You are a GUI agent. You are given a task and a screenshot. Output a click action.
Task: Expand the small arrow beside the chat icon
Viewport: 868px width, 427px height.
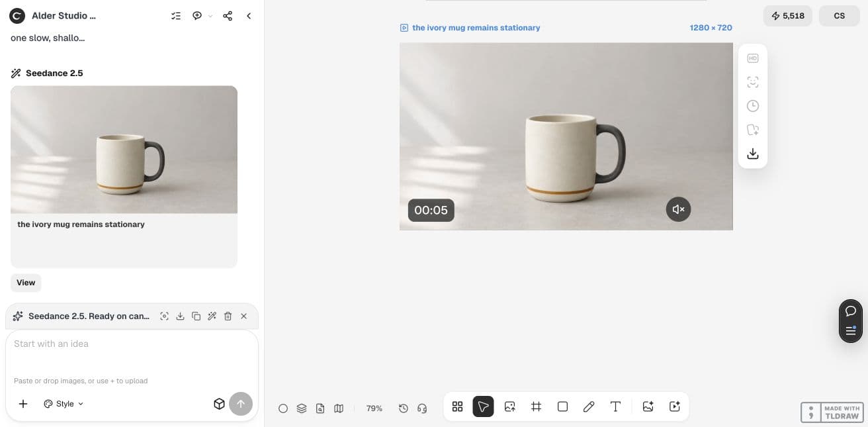click(x=210, y=16)
